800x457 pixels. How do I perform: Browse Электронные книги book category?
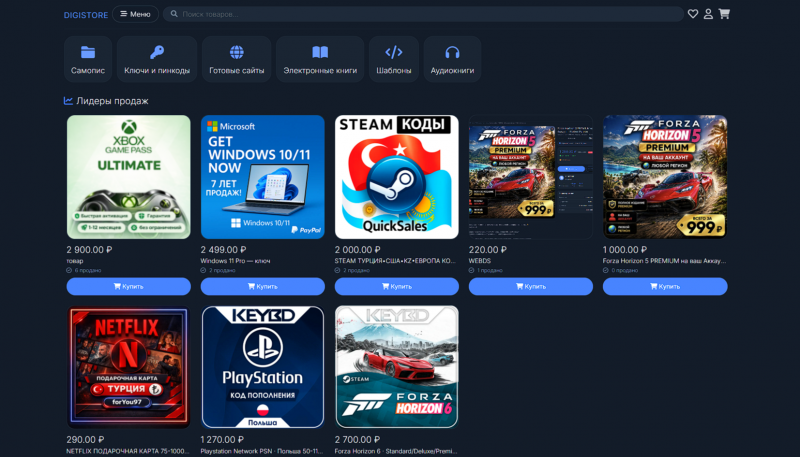320,59
